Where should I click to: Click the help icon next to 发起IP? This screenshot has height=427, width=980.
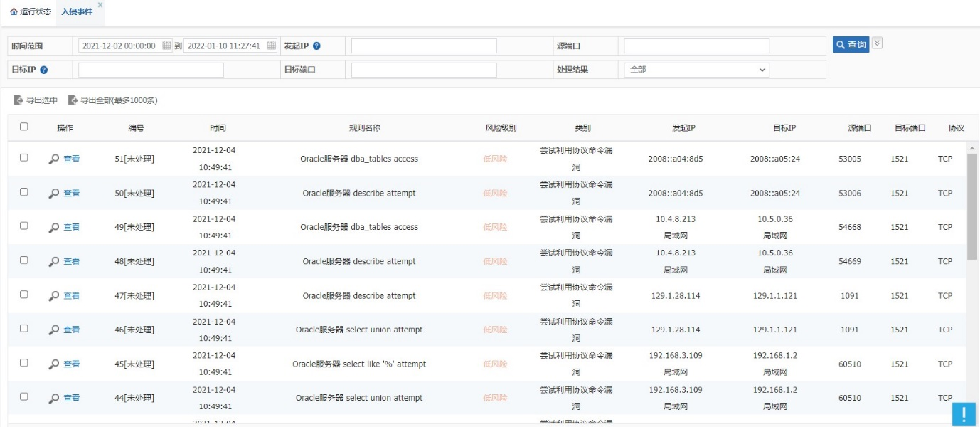coord(316,46)
